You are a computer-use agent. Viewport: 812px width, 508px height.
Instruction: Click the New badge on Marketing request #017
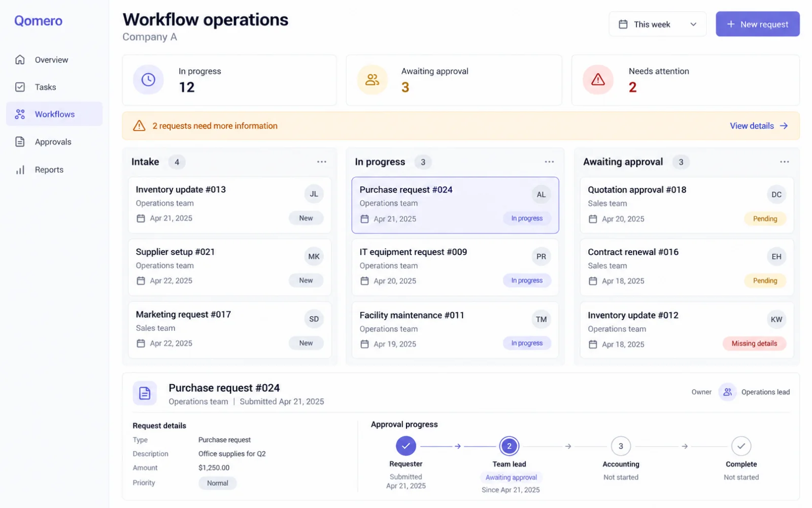pos(306,343)
